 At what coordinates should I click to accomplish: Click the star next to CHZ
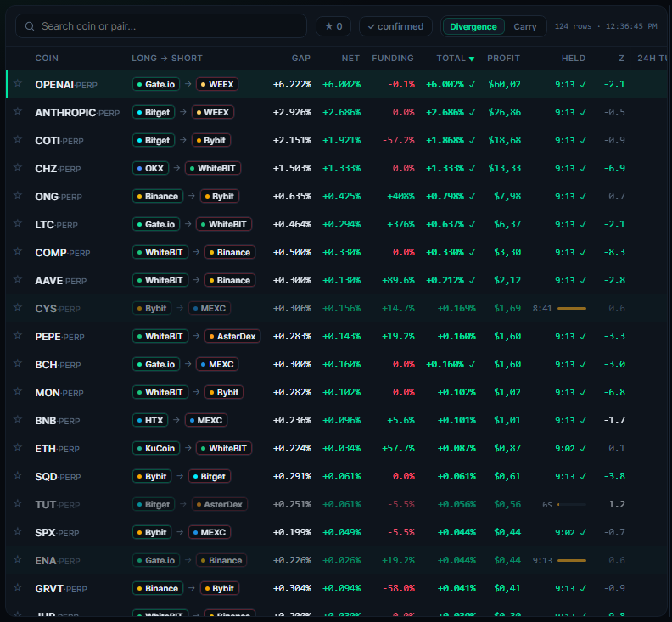tap(18, 167)
